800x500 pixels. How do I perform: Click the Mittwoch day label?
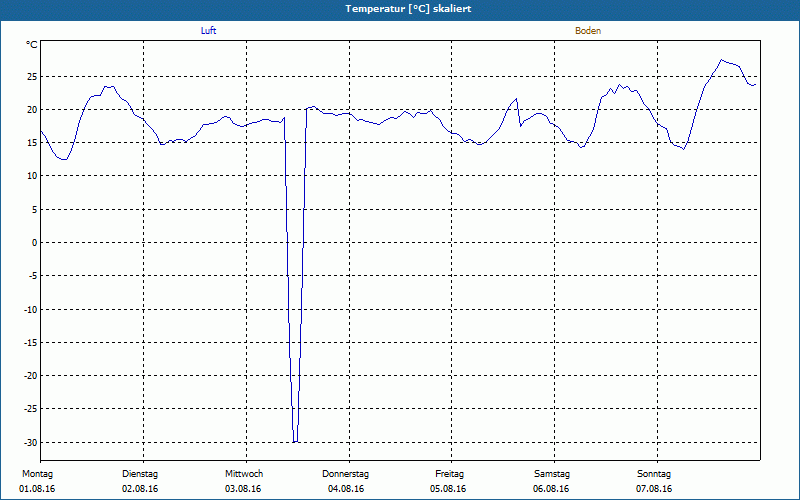(x=244, y=474)
